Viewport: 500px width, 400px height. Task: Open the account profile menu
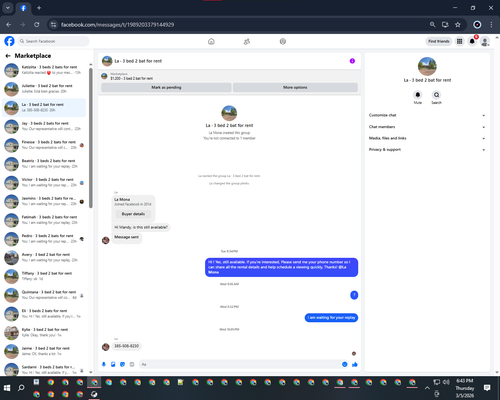(485, 41)
